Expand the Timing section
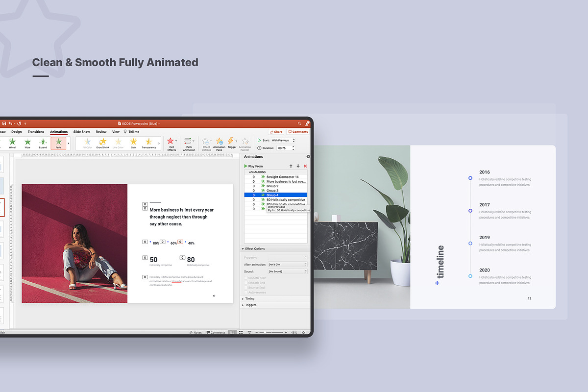The image size is (588, 392). tap(243, 298)
